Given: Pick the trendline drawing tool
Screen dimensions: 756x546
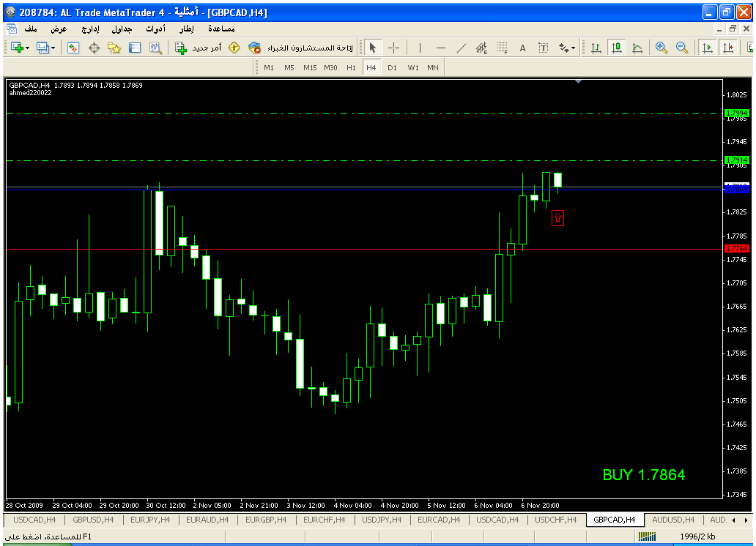Looking at the screenshot, I should click(462, 48).
